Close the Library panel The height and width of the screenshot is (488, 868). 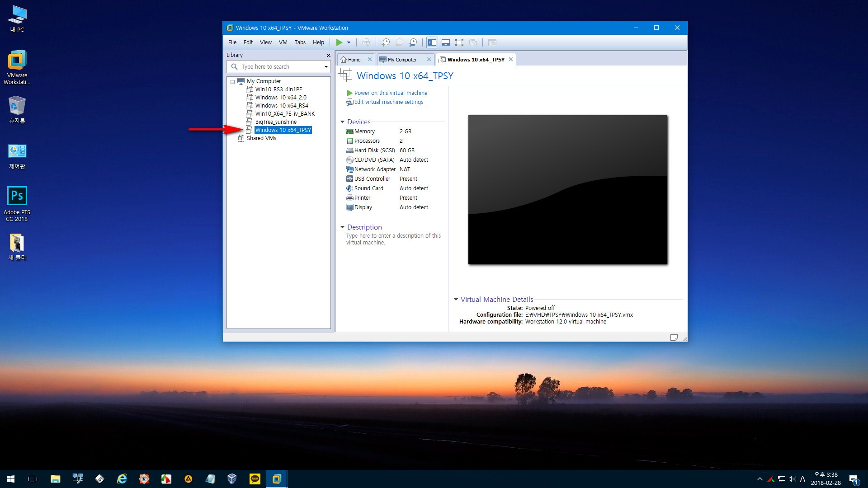click(329, 55)
